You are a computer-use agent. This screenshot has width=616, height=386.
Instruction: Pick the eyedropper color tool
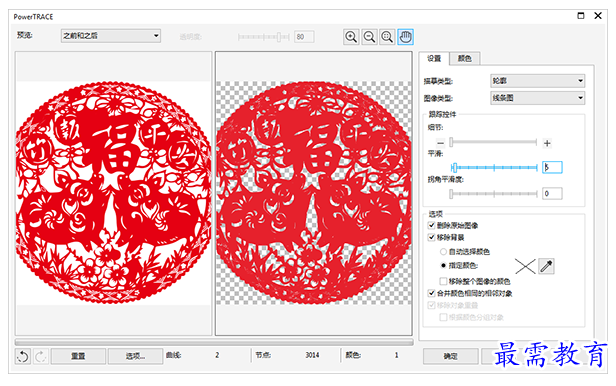pyautogui.click(x=546, y=266)
